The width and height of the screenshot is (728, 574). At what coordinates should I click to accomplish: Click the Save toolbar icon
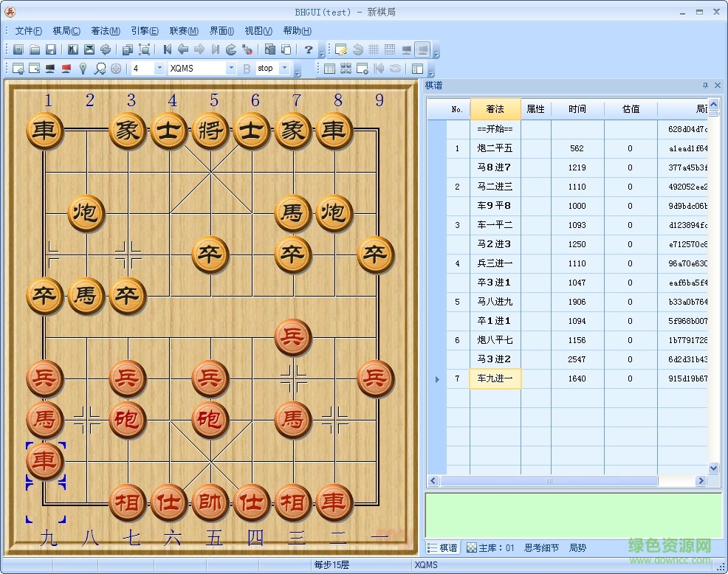pyautogui.click(x=51, y=49)
